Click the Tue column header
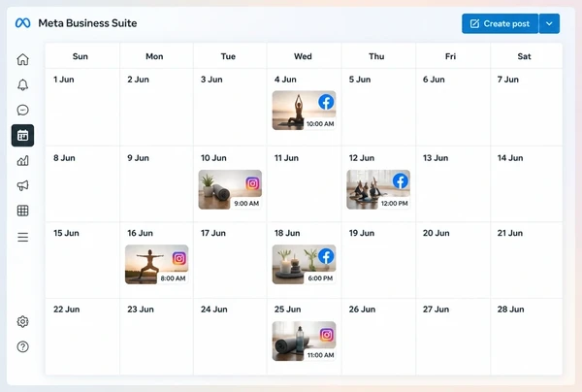The image size is (582, 392). coord(228,56)
